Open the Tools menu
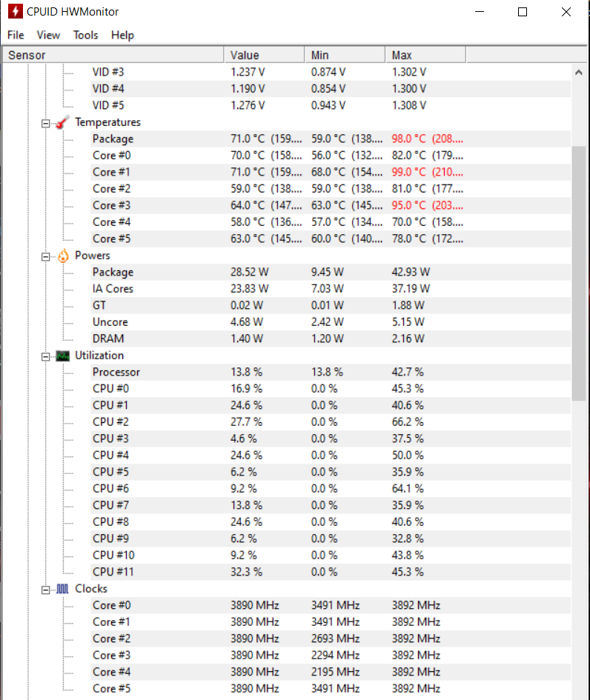 pos(85,35)
